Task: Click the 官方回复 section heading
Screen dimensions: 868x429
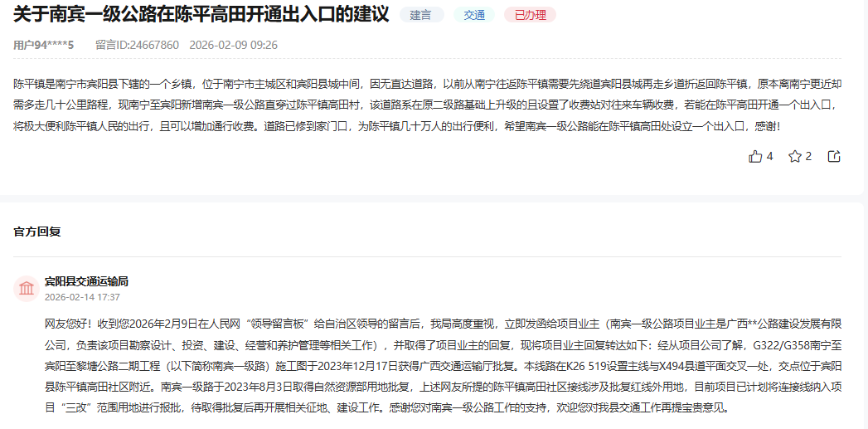Action: pyautogui.click(x=37, y=232)
